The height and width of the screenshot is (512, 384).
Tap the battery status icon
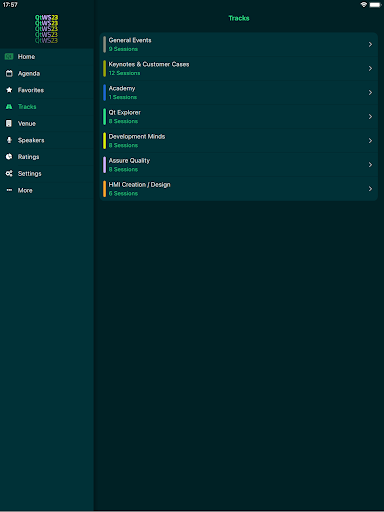(x=375, y=5)
